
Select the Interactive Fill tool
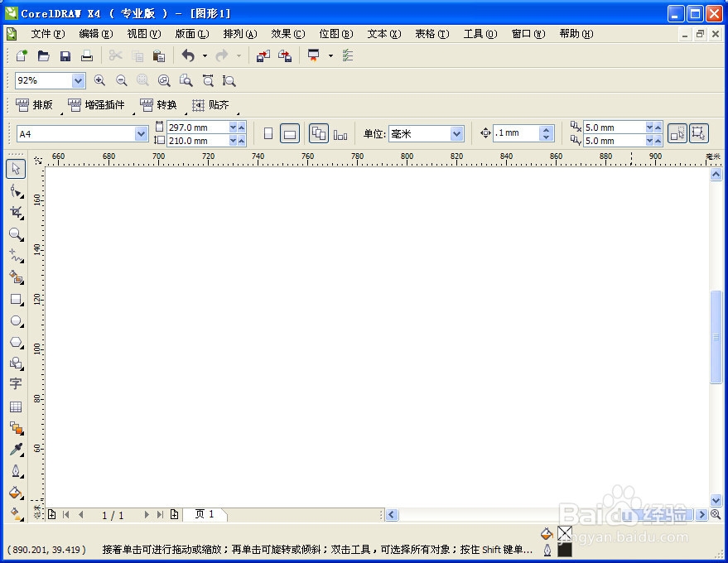[17, 513]
